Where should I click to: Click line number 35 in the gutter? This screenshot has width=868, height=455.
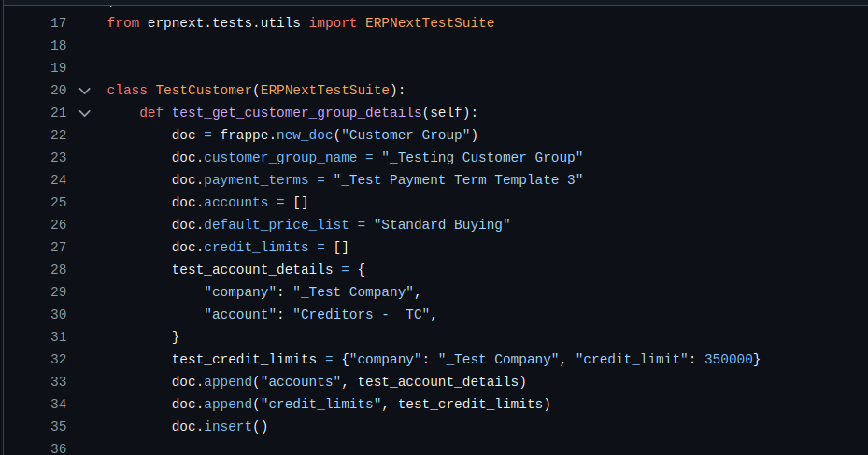point(58,426)
